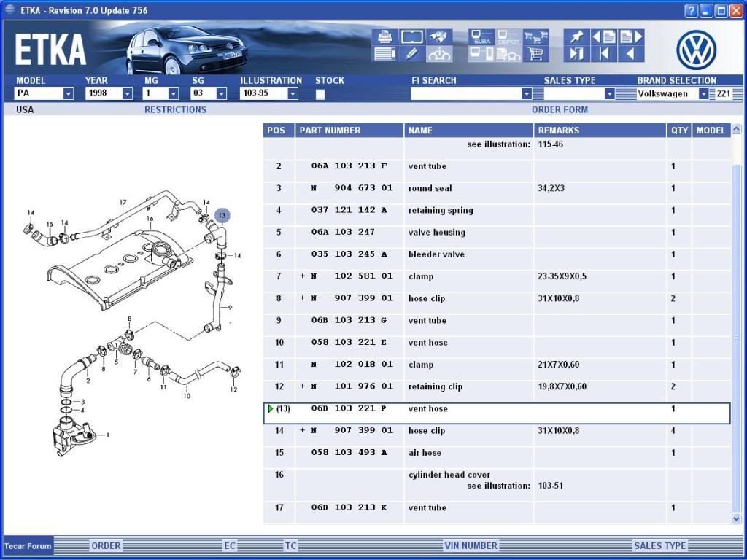Image resolution: width=747 pixels, height=560 pixels.
Task: Open the ILLUSTRATION dropdown showing 103-95
Action: click(293, 94)
